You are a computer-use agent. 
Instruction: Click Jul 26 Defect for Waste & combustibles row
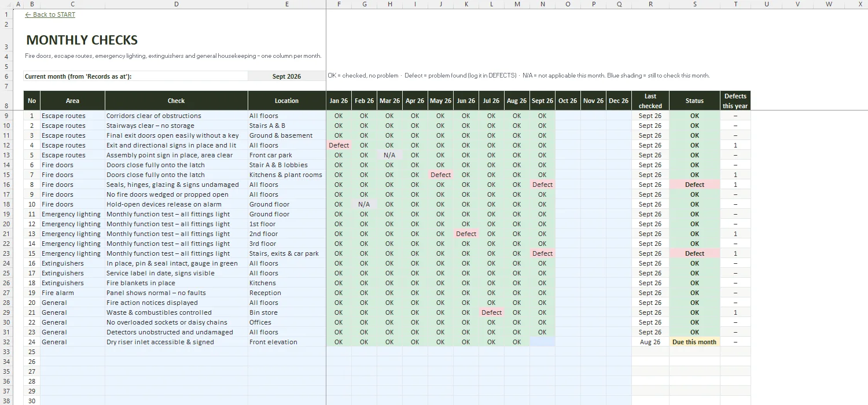point(491,312)
